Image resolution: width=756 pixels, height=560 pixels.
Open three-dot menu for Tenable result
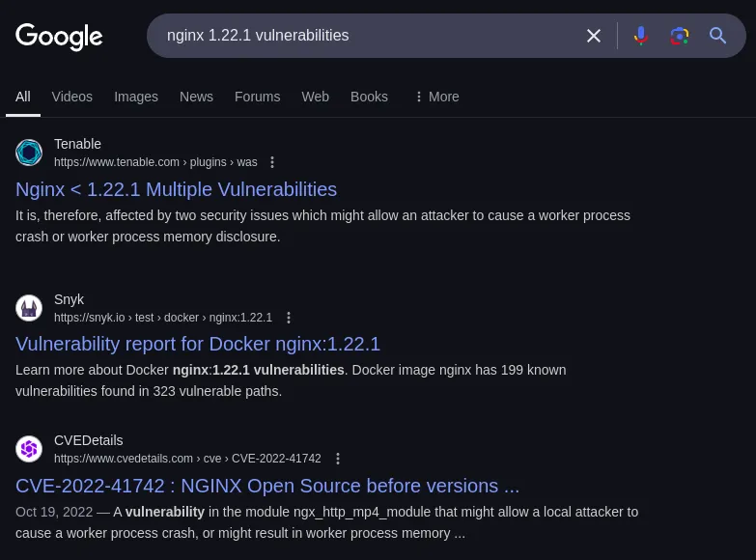click(x=272, y=162)
